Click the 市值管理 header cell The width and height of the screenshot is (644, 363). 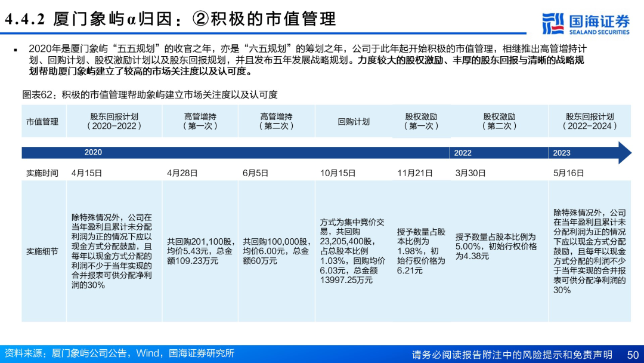click(x=42, y=122)
